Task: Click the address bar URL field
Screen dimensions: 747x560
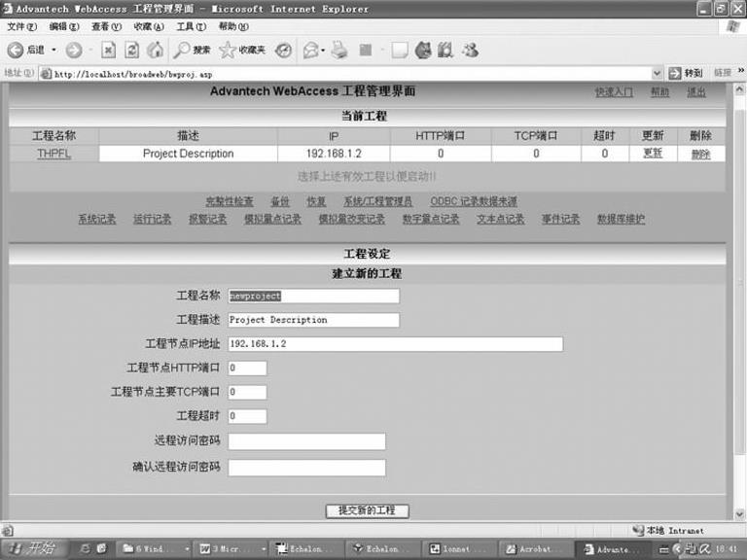Action: [x=350, y=74]
